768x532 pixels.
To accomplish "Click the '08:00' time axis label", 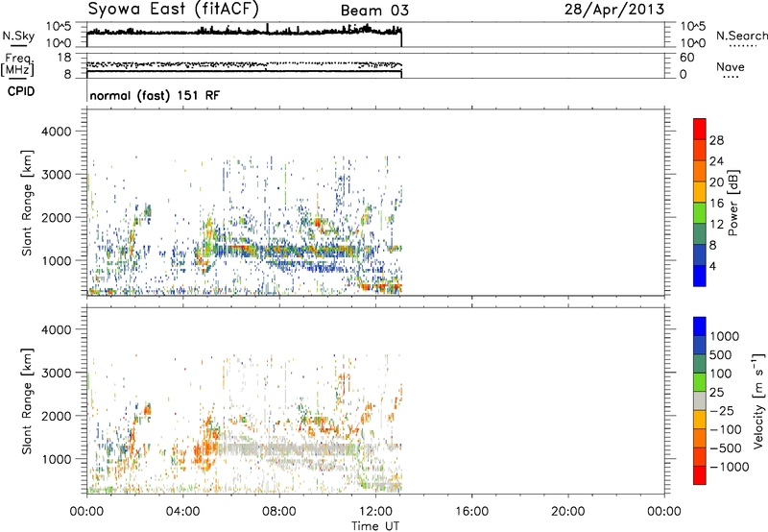I will coord(279,512).
